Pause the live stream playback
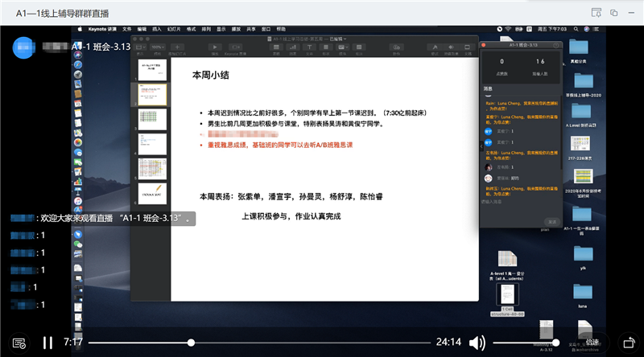Image resolution: width=644 pixels, height=357 pixels. tap(47, 343)
